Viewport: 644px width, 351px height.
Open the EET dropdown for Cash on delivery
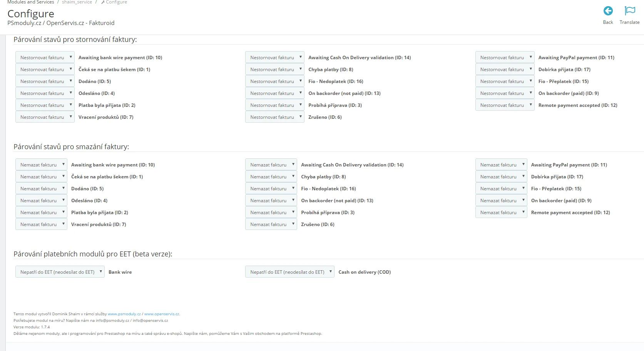[289, 272]
